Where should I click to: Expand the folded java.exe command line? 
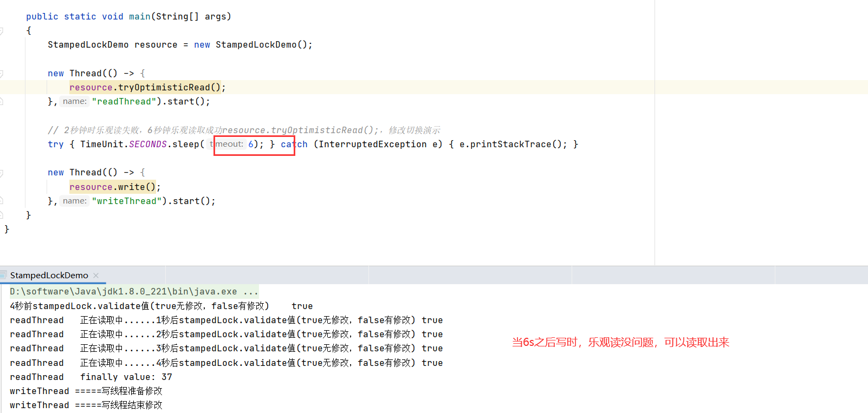coord(250,292)
